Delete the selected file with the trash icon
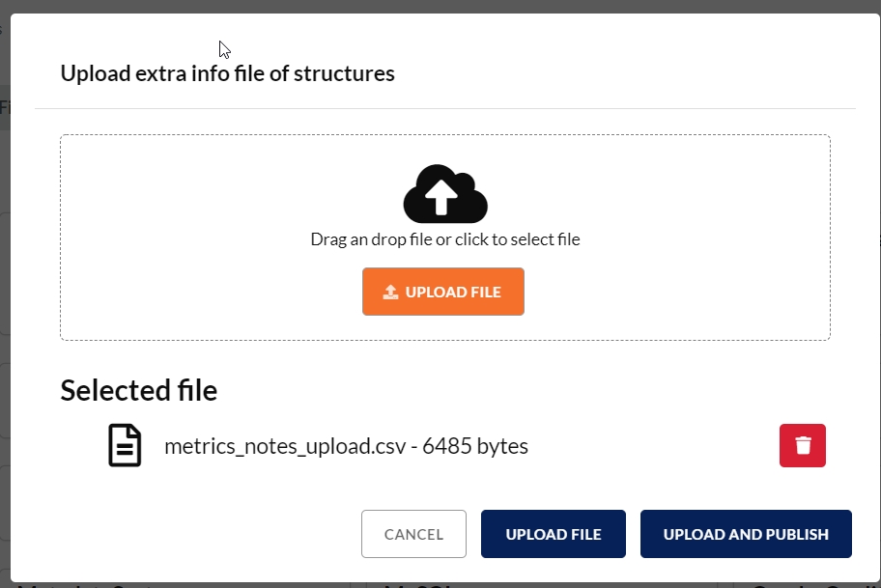The height and width of the screenshot is (588, 881). click(802, 445)
